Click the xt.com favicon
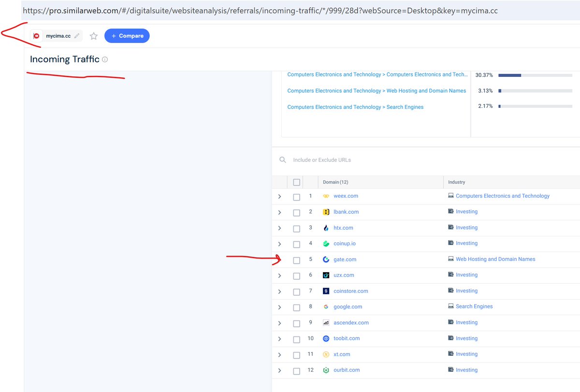Viewport: 580px width, 392px height. (x=326, y=354)
